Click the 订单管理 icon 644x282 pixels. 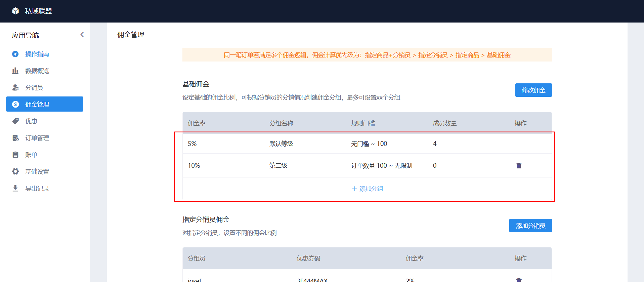click(15, 138)
